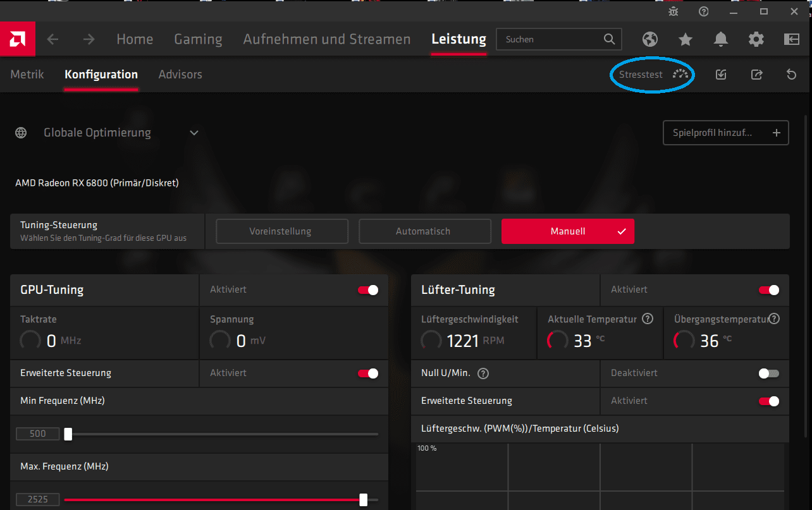This screenshot has width=812, height=510.
Task: Click the Min Frequenz slider handle
Action: [x=68, y=434]
